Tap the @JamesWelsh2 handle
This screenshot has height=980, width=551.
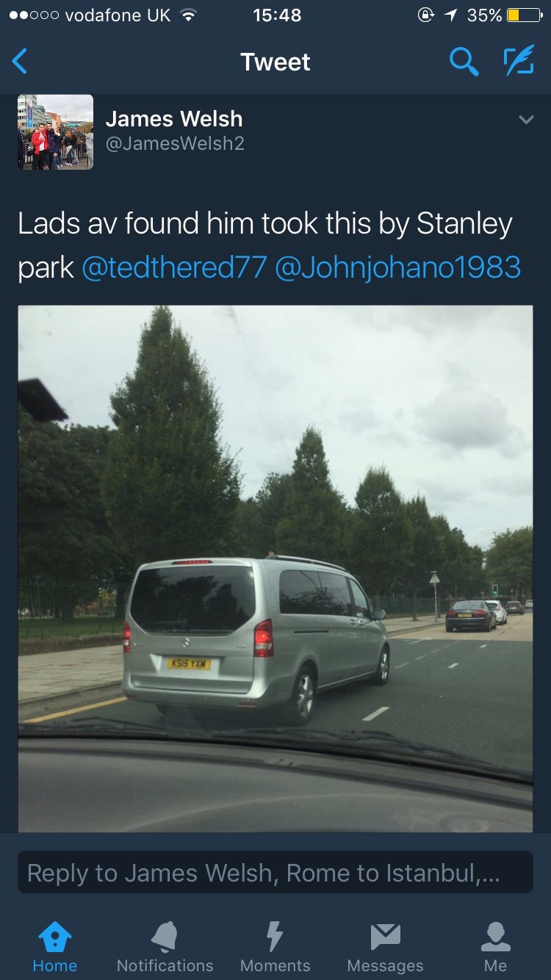[175, 144]
